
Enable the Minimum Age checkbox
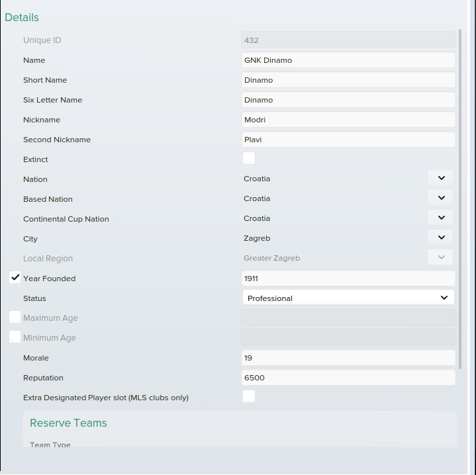pyautogui.click(x=15, y=337)
